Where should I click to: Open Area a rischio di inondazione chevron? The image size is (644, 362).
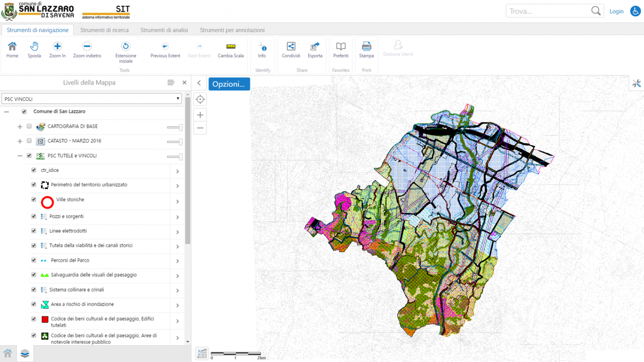click(177, 305)
